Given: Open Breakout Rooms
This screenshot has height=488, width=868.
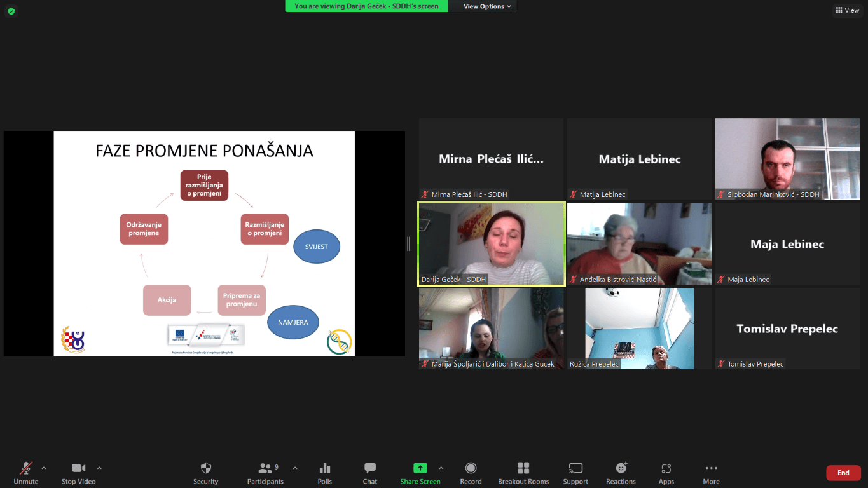Looking at the screenshot, I should pyautogui.click(x=523, y=473).
